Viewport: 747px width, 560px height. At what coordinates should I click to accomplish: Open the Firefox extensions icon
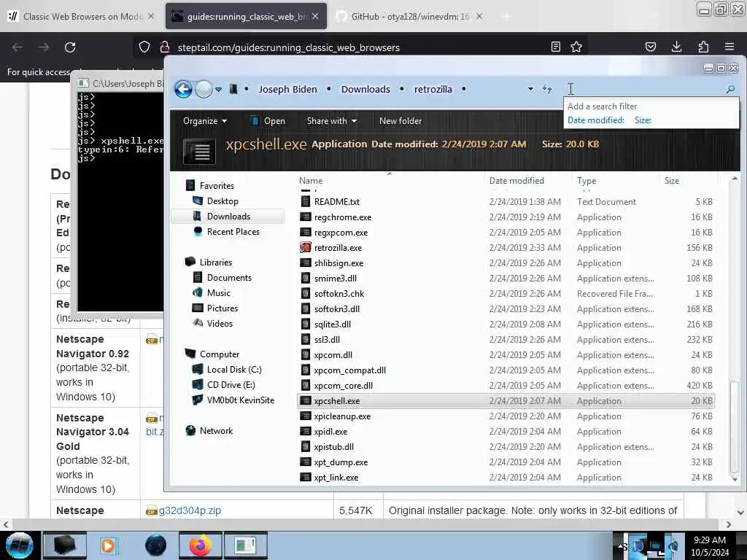coord(703,47)
